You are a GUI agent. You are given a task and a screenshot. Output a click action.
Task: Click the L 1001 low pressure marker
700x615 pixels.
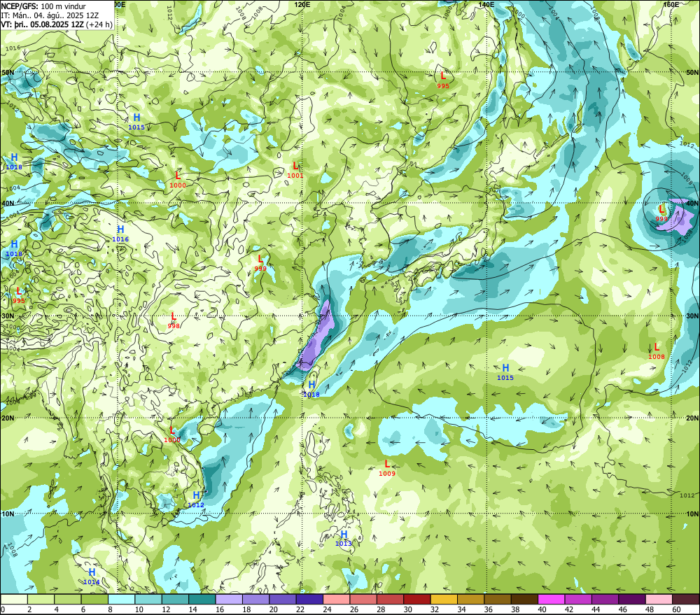[x=295, y=170]
